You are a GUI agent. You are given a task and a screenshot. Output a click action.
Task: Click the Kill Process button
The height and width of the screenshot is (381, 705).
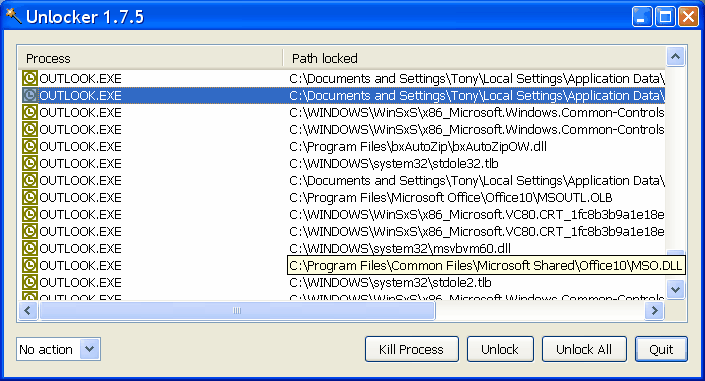pos(411,349)
